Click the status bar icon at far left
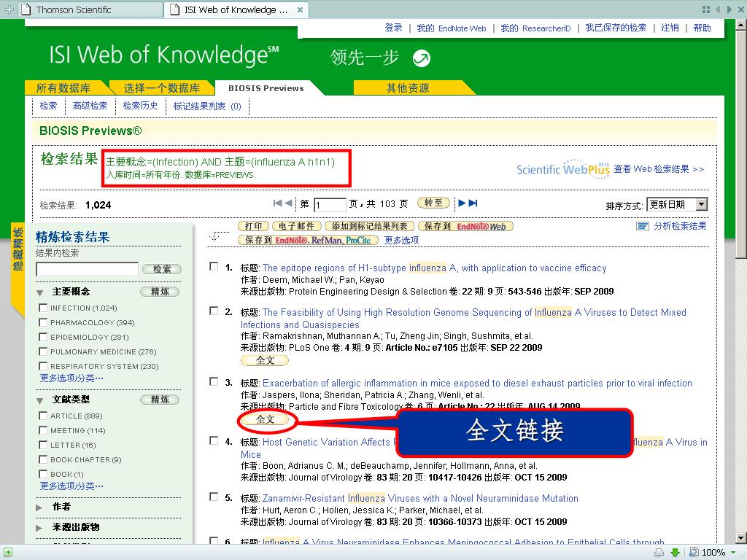Screen dimensions: 747x560 (7, 553)
